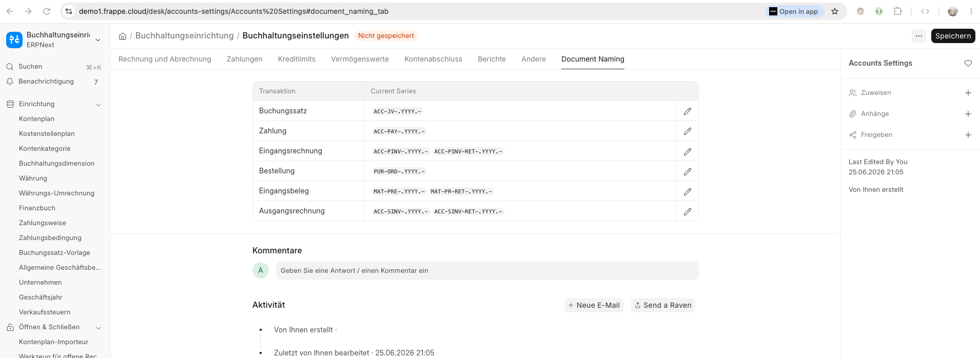Screen dimensions: 980x358
Task: Click the home icon in breadcrumb
Action: point(123,36)
